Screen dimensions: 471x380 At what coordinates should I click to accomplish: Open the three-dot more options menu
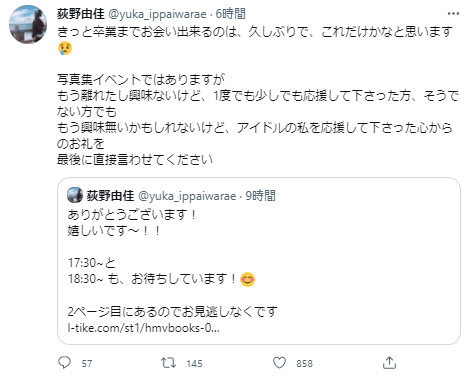coord(453,14)
